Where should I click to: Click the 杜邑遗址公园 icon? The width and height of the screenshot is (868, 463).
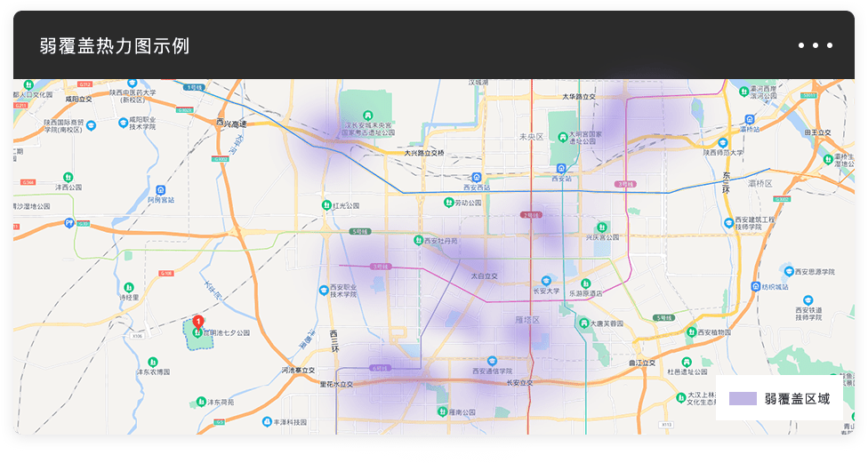pyautogui.click(x=687, y=363)
